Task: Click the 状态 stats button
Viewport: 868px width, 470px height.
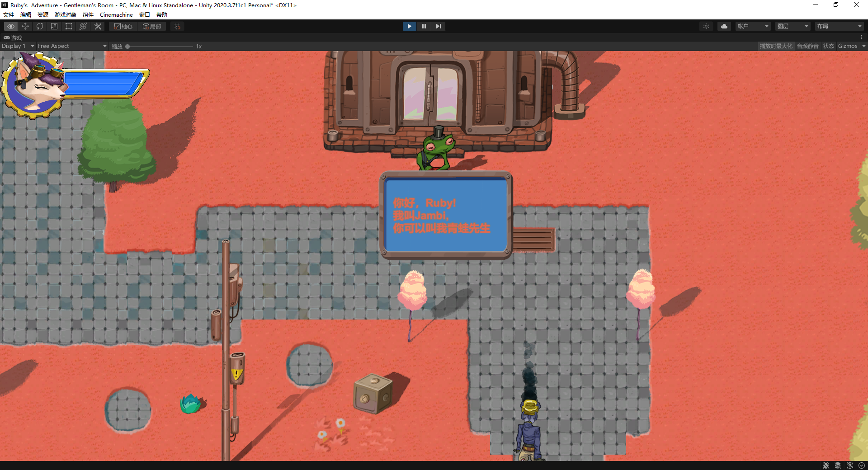Action: click(829, 46)
